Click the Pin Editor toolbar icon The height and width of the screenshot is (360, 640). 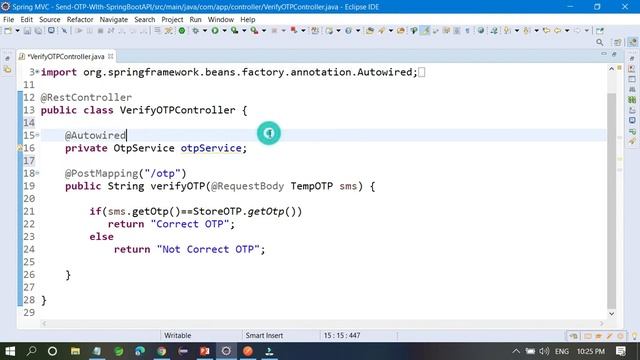pos(600,31)
